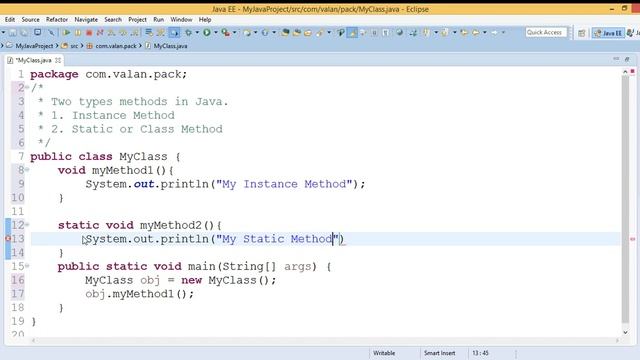The image size is (640, 360).
Task: Switch to the Java EE perspective
Action: (609, 33)
